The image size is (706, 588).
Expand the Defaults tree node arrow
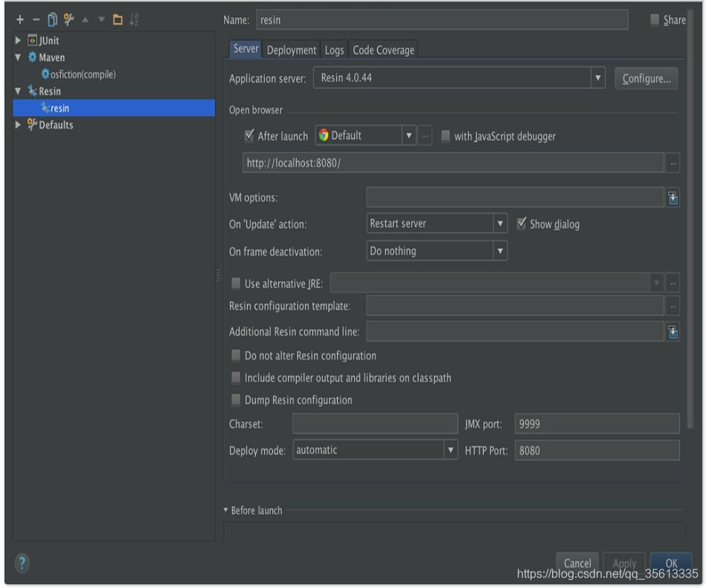tap(18, 125)
